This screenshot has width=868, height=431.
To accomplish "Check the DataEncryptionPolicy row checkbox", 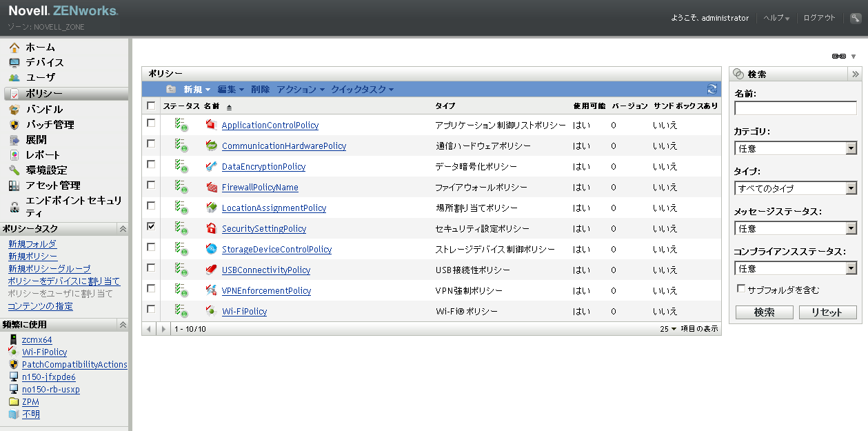I will pos(152,164).
